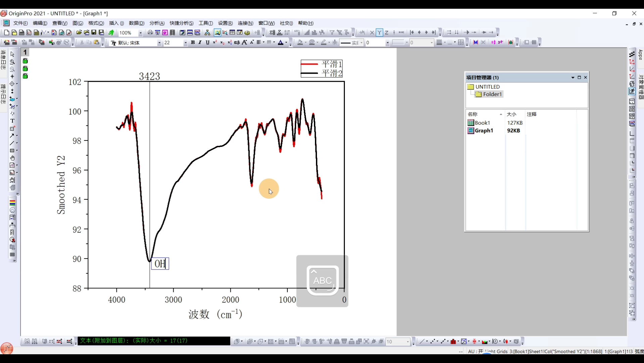Screen dimensions: 644x363
Task: Toggle Underline text formatting
Action: (208, 42)
